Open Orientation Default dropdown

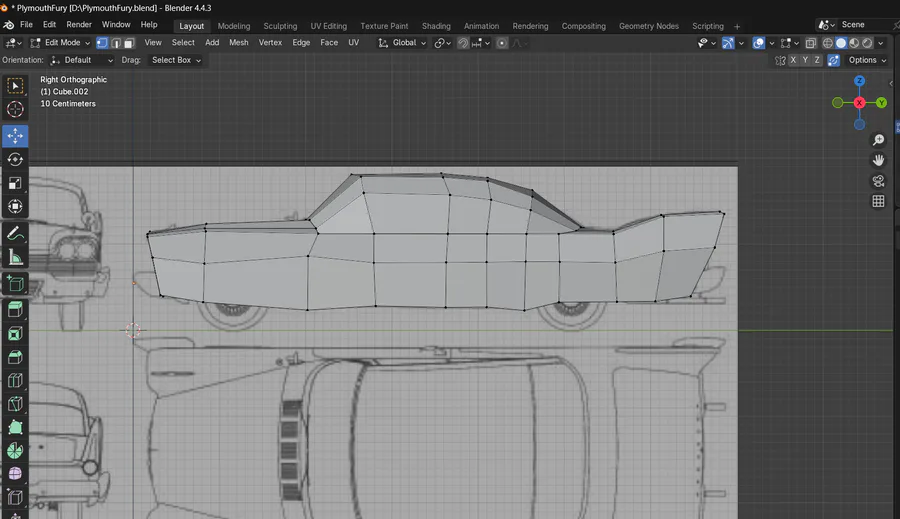click(81, 60)
